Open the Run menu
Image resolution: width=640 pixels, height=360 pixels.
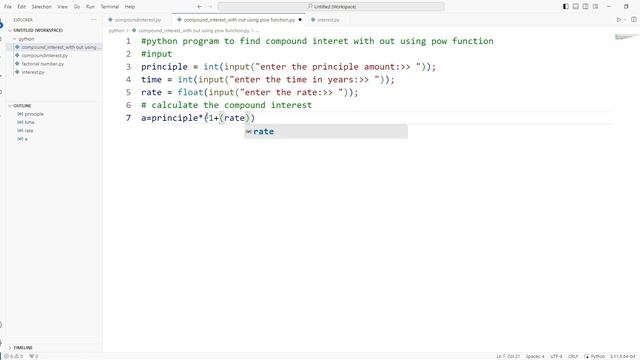point(90,7)
